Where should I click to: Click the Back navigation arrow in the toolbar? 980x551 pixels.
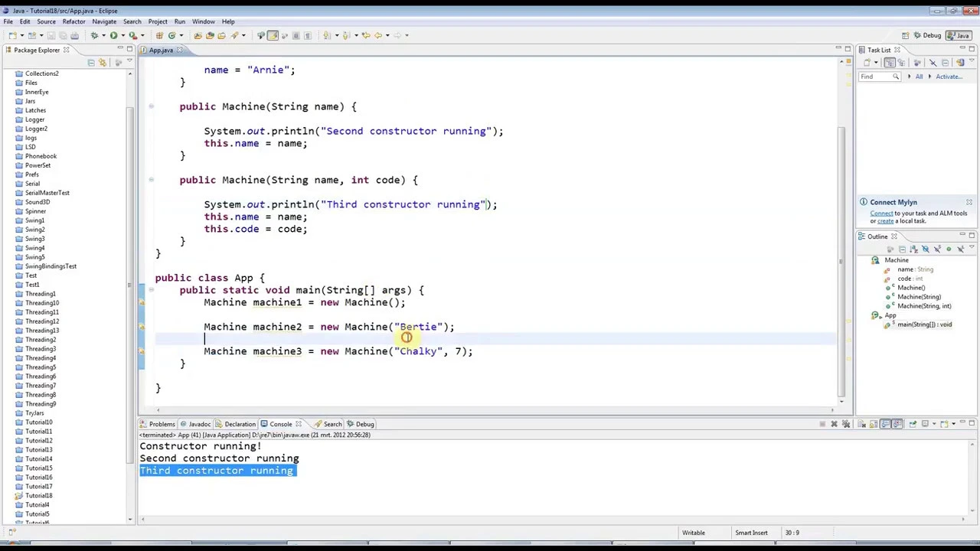[x=378, y=35]
